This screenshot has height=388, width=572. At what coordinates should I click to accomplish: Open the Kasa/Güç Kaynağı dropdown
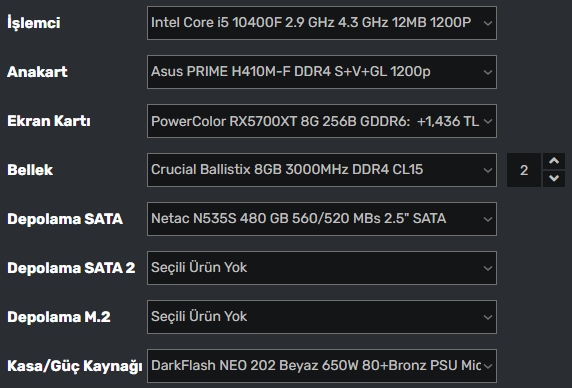[322, 366]
